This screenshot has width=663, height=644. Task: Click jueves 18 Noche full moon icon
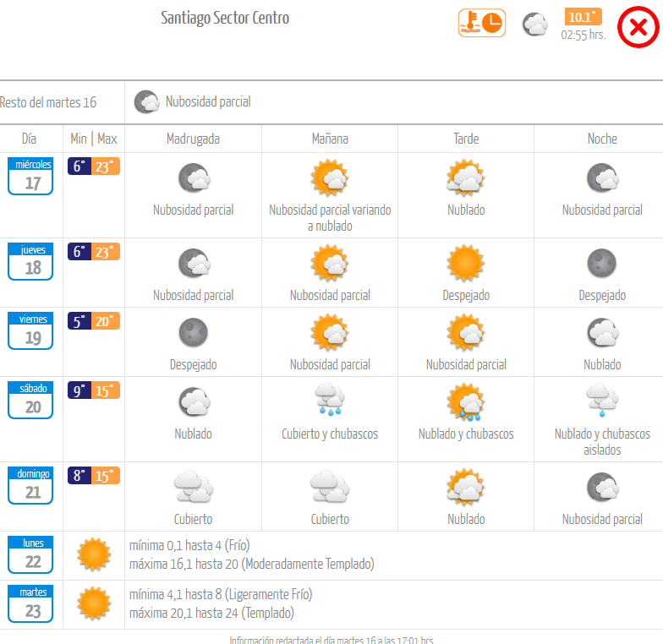602,264
